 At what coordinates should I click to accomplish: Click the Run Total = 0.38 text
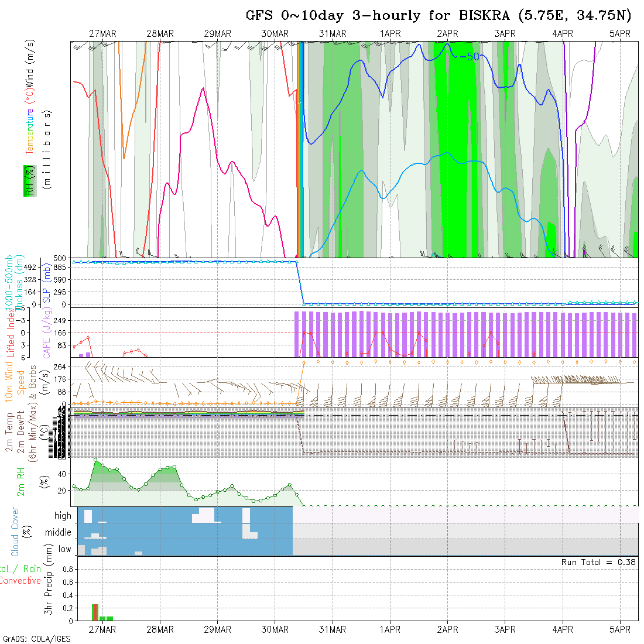[x=598, y=562]
